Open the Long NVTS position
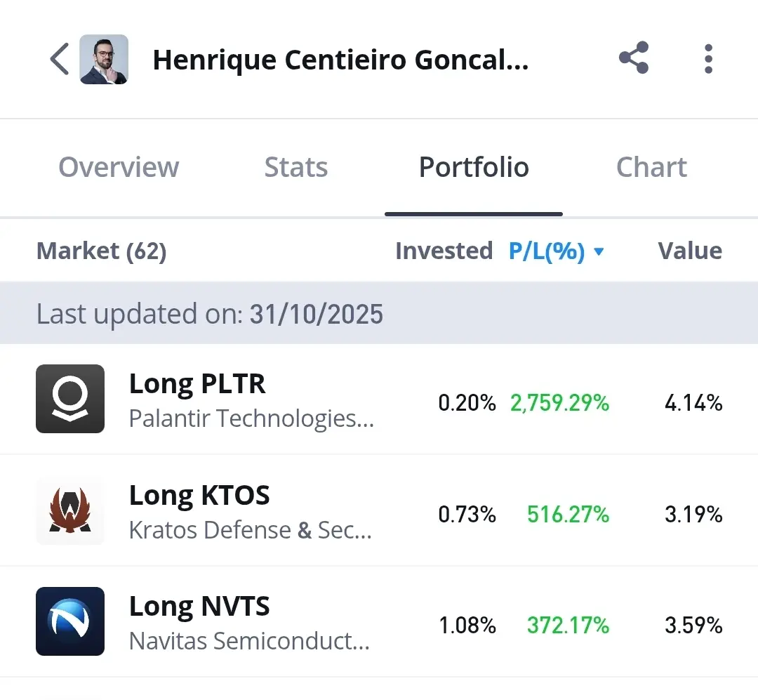The image size is (758, 700). 199,607
